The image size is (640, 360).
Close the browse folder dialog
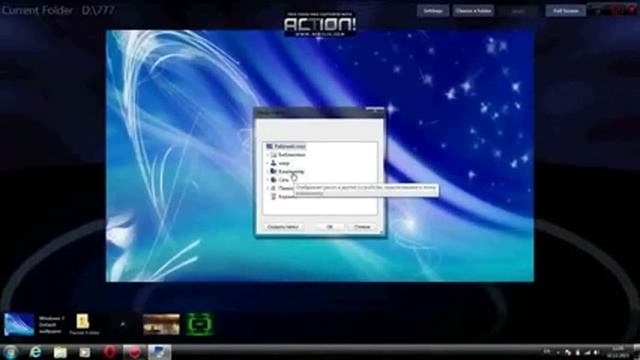pyautogui.click(x=375, y=110)
